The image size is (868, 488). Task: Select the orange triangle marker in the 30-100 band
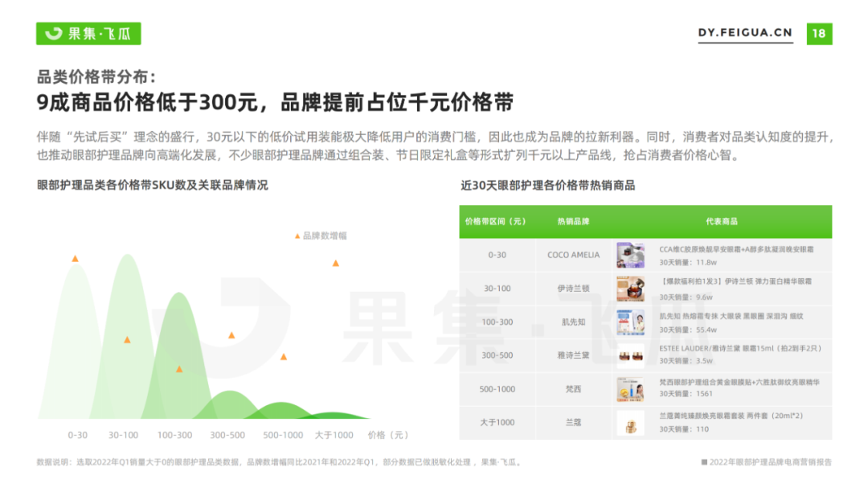click(127, 339)
